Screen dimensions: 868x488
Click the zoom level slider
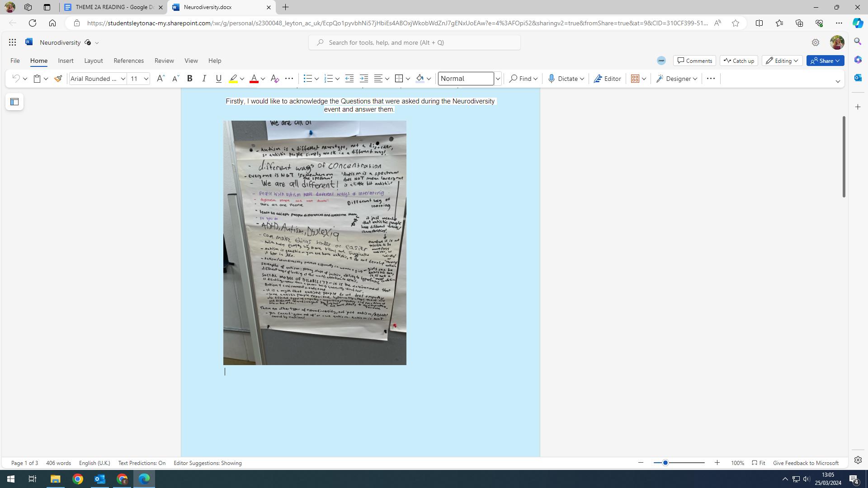[x=679, y=463]
